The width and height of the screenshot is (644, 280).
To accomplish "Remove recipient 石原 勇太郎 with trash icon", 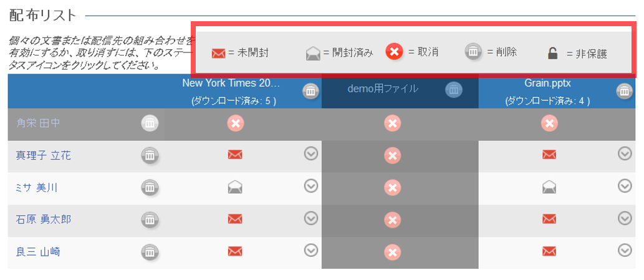I will click(x=150, y=219).
